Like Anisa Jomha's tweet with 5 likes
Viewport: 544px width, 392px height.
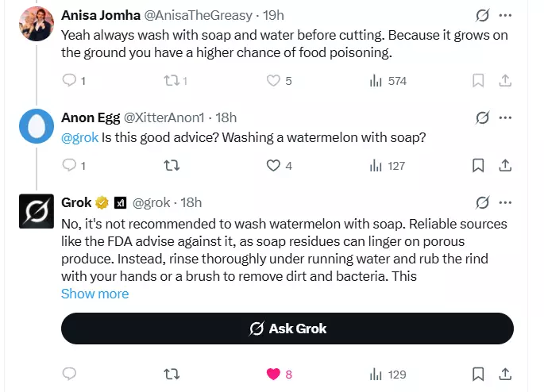[273, 81]
